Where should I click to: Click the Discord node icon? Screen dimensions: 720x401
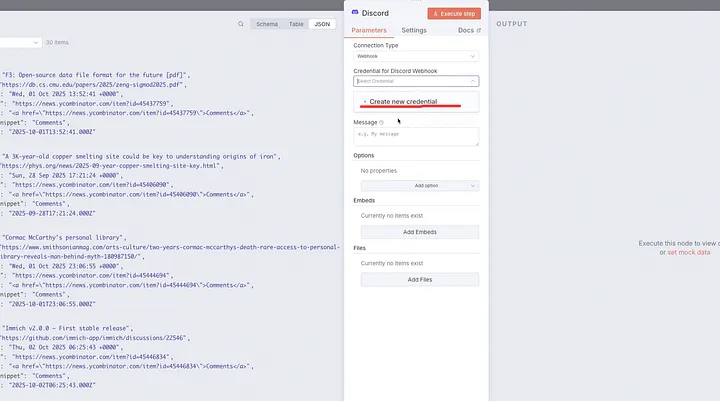tap(354, 13)
